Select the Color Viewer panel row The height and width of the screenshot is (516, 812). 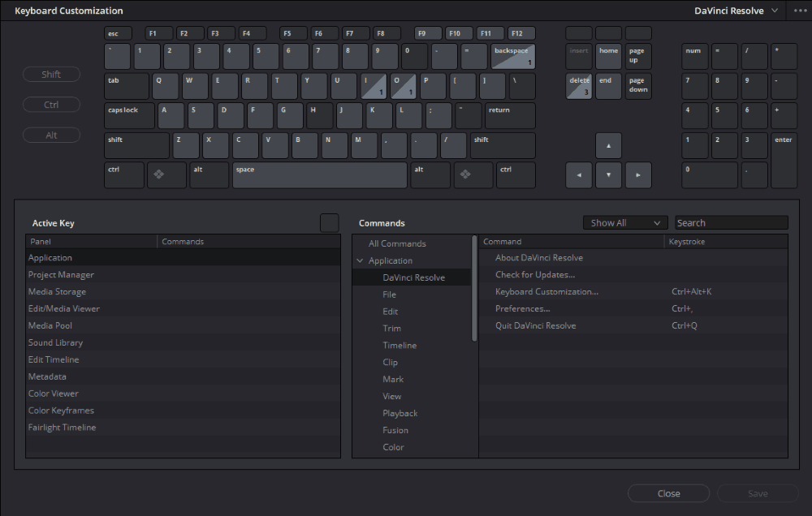pyautogui.click(x=184, y=393)
